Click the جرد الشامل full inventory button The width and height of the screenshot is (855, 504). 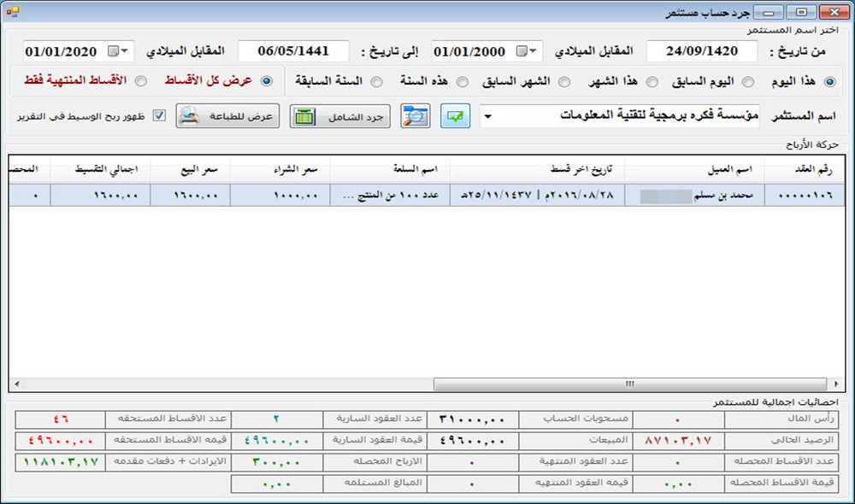pyautogui.click(x=339, y=116)
